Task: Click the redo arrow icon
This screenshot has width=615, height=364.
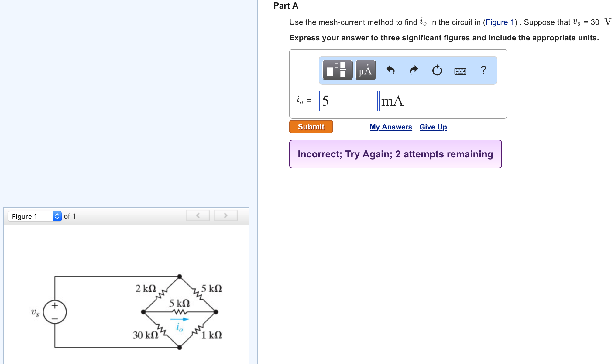Action: point(414,70)
